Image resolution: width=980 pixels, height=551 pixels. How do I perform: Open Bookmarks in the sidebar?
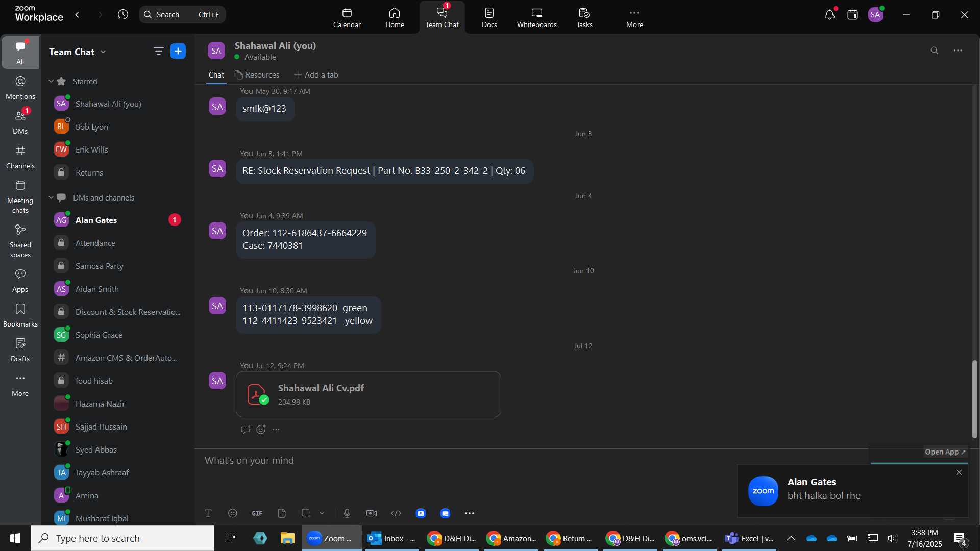point(20,315)
